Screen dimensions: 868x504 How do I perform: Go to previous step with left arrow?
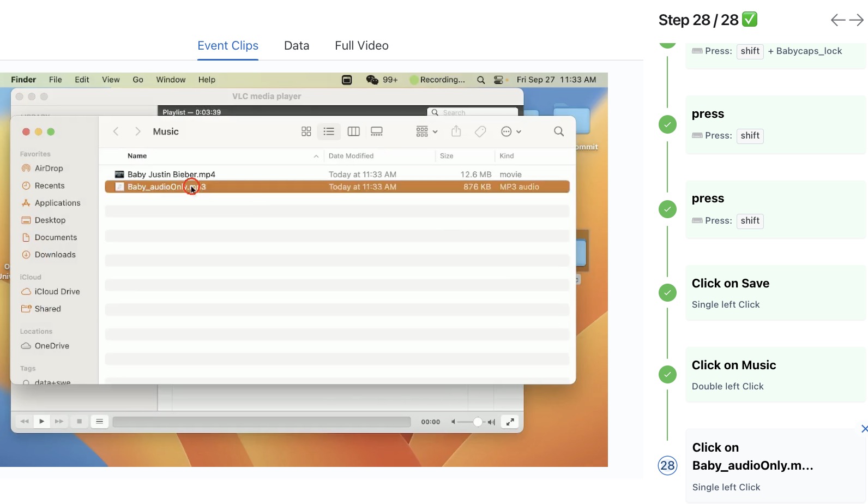tap(838, 20)
